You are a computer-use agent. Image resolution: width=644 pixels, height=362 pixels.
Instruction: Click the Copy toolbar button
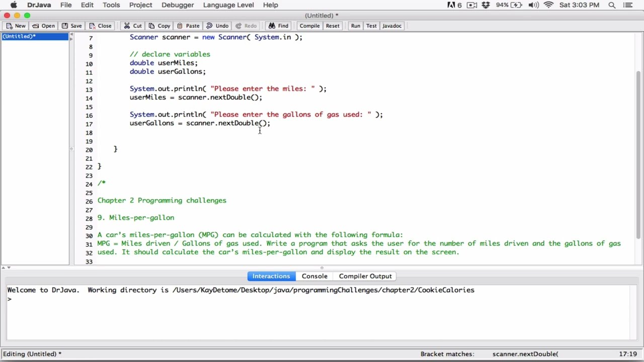click(x=159, y=26)
